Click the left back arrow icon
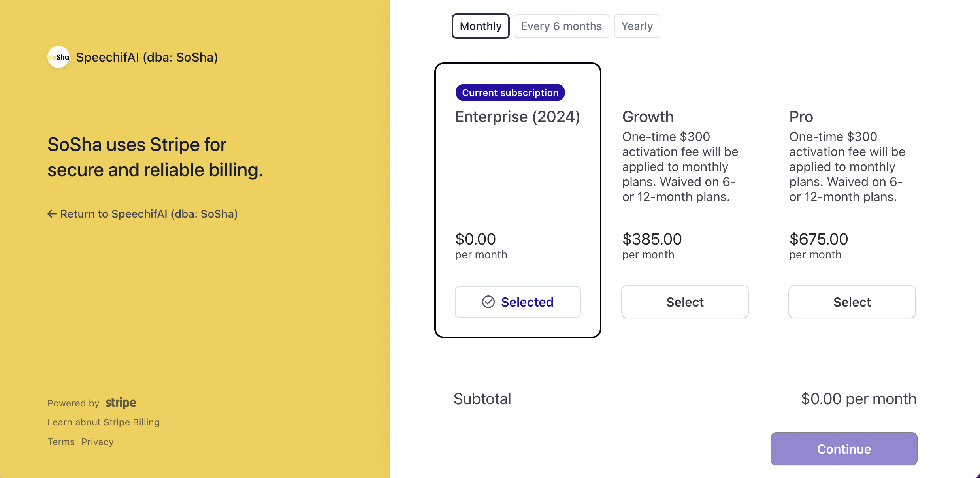 coord(52,214)
